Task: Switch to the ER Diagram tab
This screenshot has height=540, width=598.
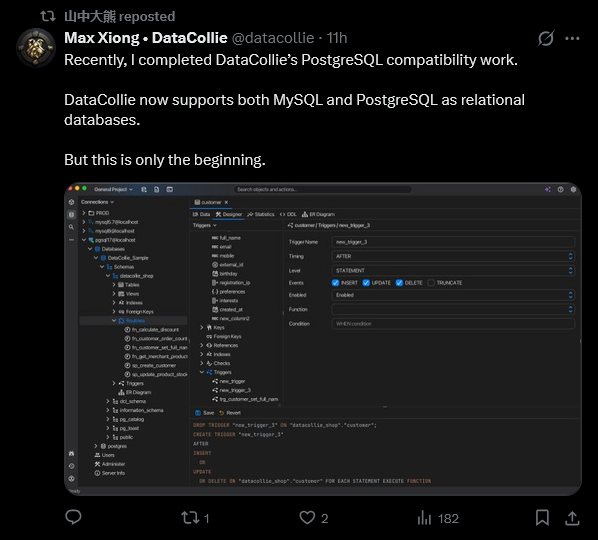Action: coord(318,214)
